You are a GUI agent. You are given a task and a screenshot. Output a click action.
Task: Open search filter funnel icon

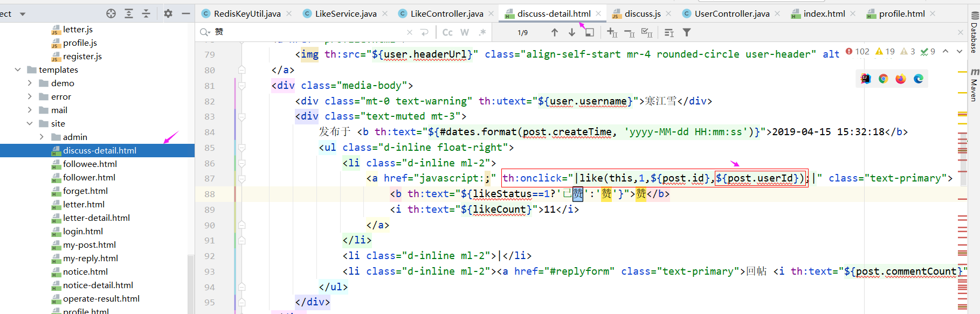pos(687,32)
